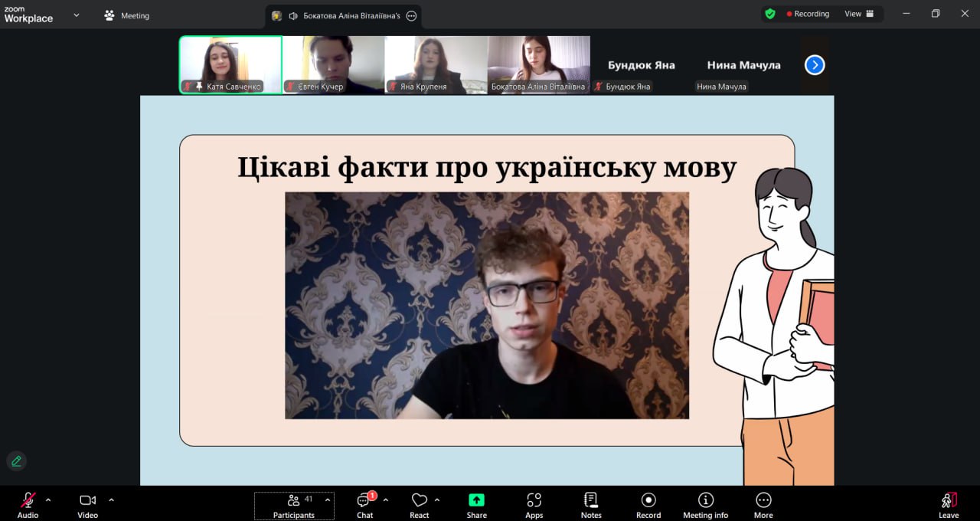Open the View layout menu
This screenshot has width=980, height=521.
point(859,14)
